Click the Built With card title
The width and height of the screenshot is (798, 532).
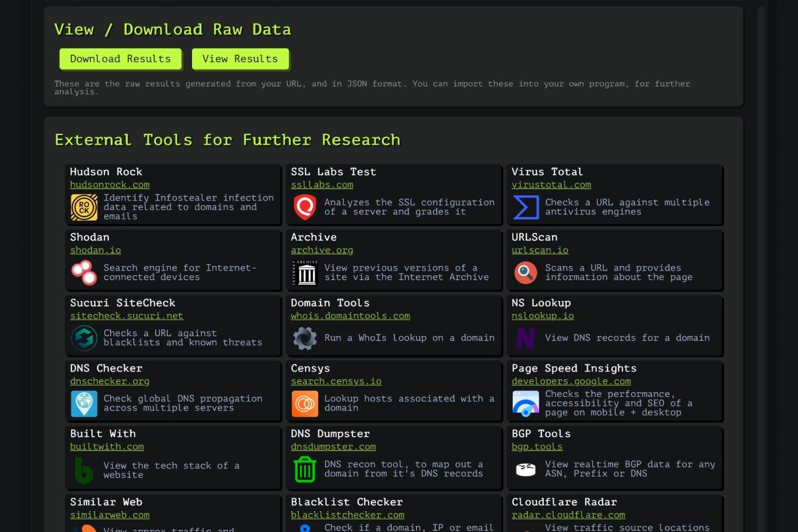(x=103, y=434)
